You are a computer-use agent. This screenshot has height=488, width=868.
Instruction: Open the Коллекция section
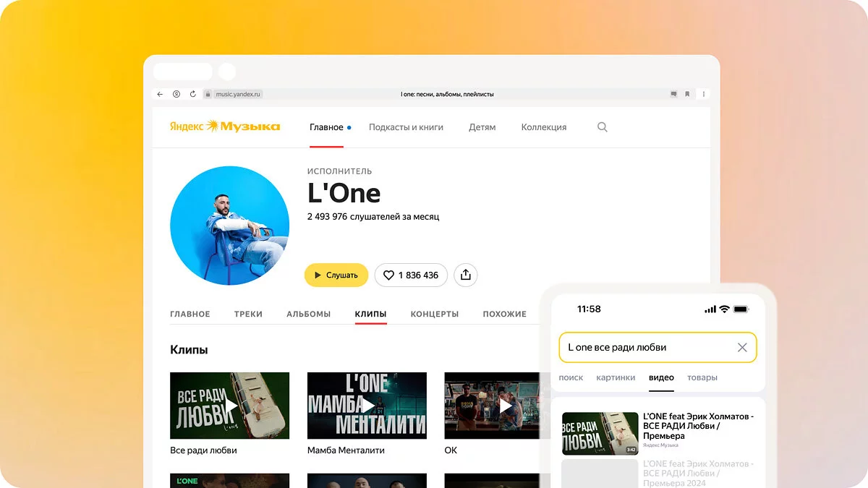[544, 127]
